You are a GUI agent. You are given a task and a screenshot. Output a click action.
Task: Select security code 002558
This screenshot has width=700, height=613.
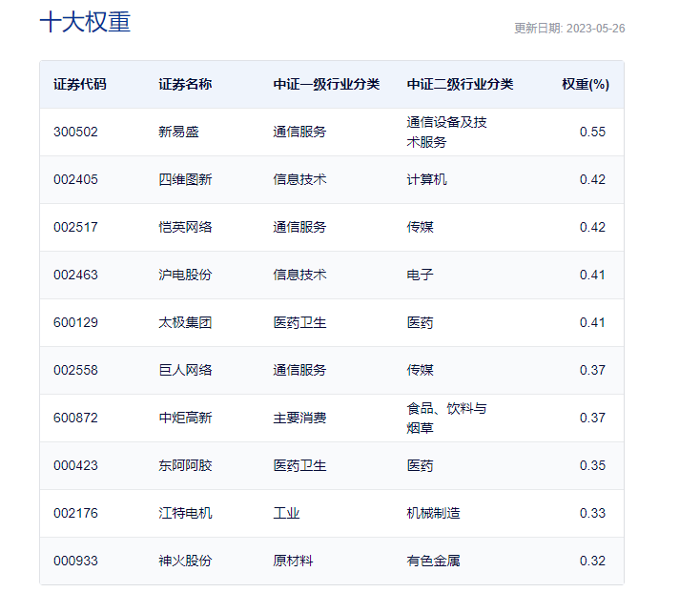(75, 370)
